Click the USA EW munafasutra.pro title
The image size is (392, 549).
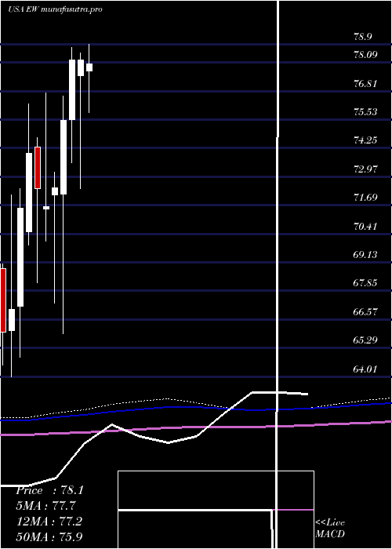[55, 9]
